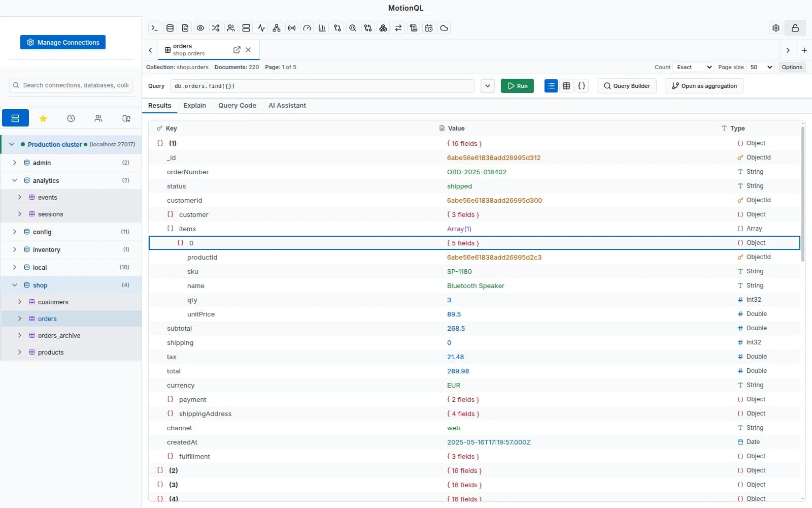This screenshot has width=812, height=508.
Task: Collapse the shop database
Action: click(x=15, y=285)
